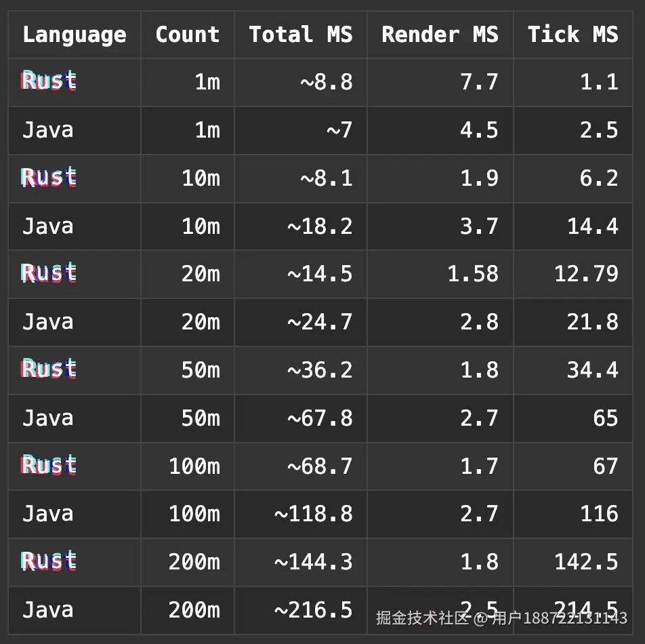645x644 pixels.
Task: Click the Total MS value ~67.8
Action: point(320,418)
